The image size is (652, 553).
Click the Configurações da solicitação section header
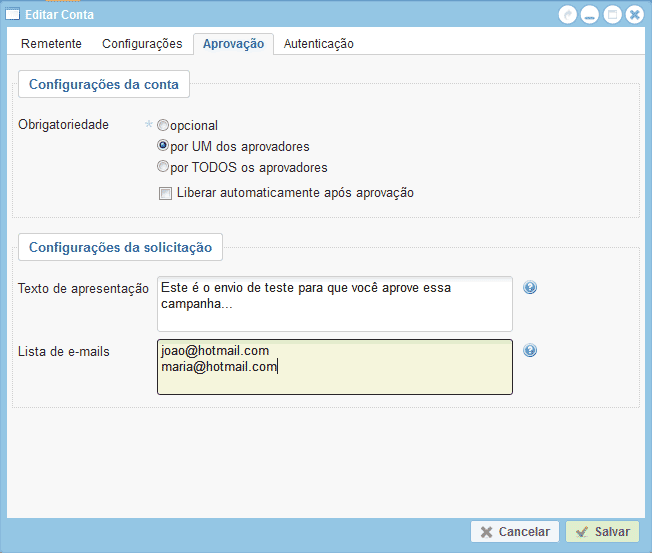pos(120,247)
